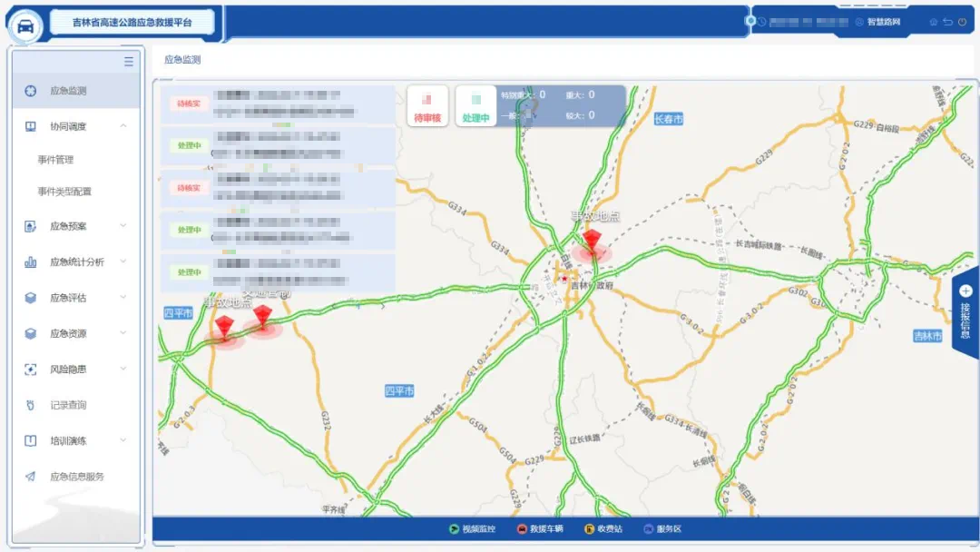Image resolution: width=980 pixels, height=552 pixels.
Task: Collapse the 协同调度 submenu chevron
Action: tap(123, 126)
